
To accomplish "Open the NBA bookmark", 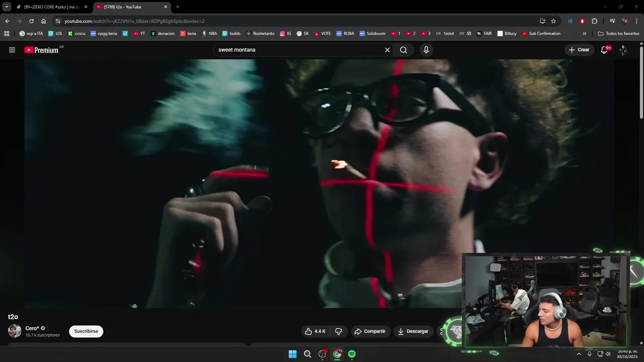I will 209,34.
